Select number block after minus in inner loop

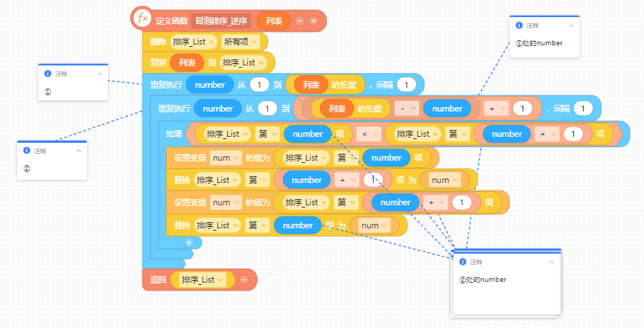[x=447, y=109]
